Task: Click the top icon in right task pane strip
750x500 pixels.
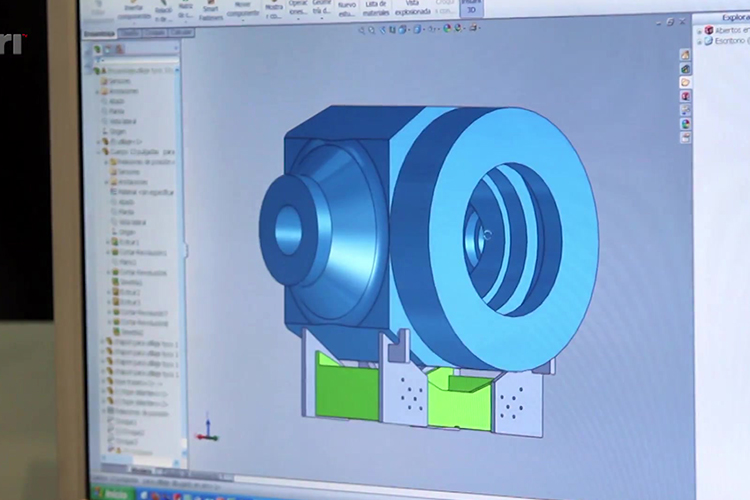Action: [685, 54]
